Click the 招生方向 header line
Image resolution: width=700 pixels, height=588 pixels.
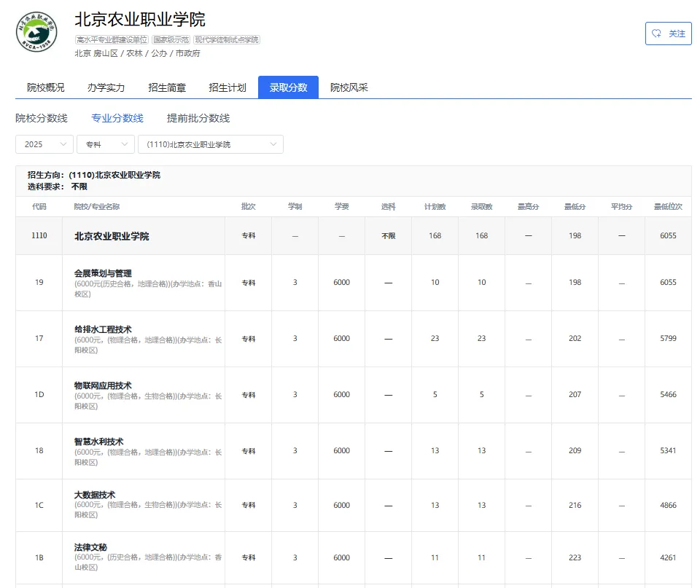(x=94, y=175)
